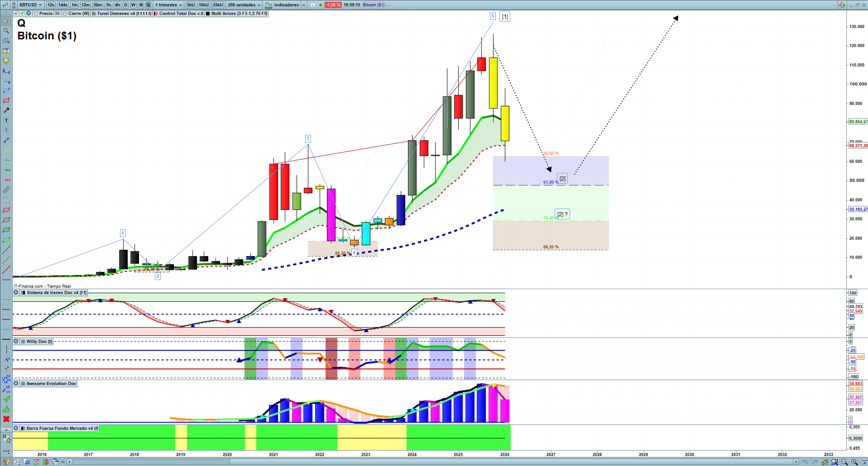Activate the magnifier zoom tool
The image size is (868, 466).
6,31
